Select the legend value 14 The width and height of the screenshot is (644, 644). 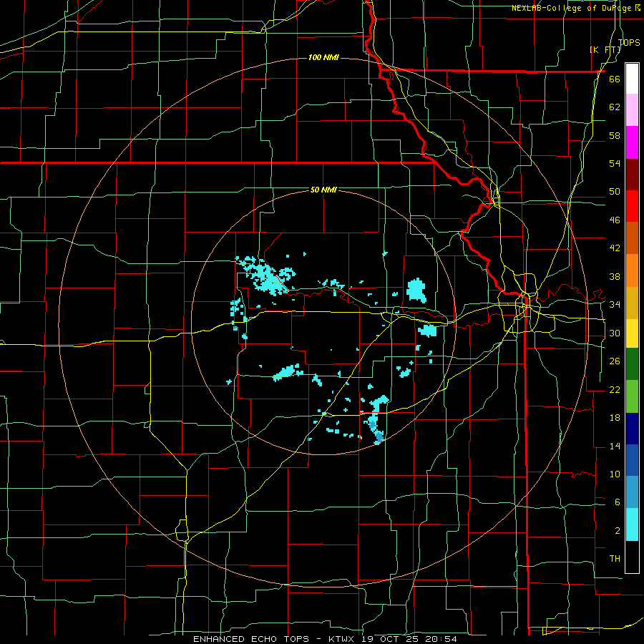click(615, 446)
